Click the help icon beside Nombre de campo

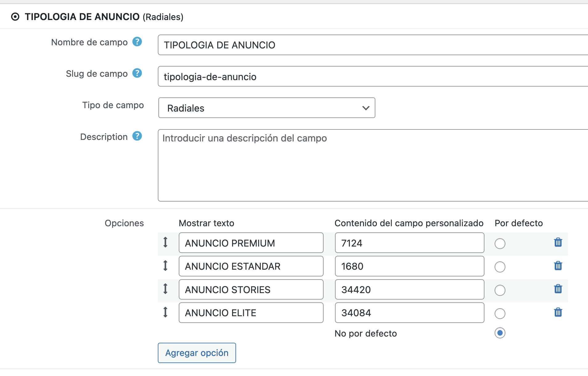137,42
